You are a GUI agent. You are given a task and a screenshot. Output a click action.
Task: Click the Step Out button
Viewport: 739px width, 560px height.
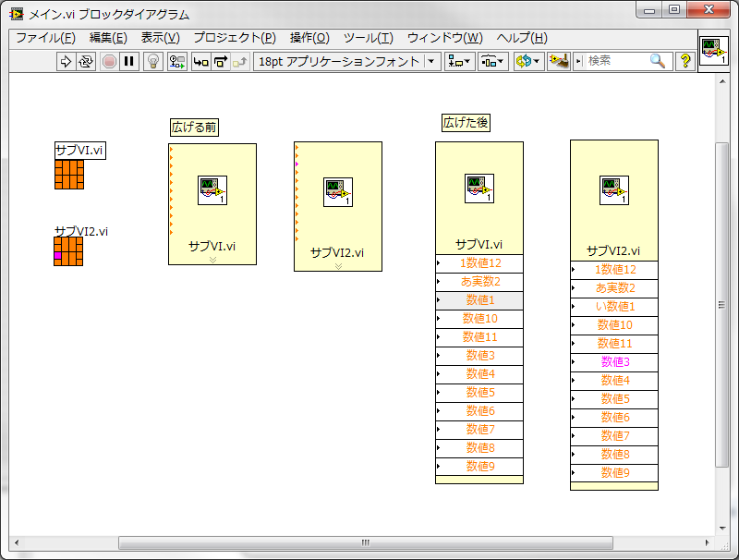coord(240,61)
